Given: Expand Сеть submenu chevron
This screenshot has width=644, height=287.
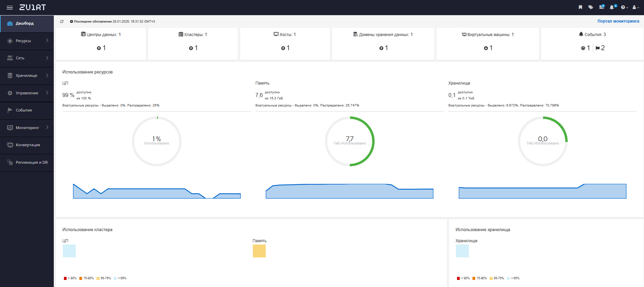Looking at the screenshot, I should click(x=47, y=58).
